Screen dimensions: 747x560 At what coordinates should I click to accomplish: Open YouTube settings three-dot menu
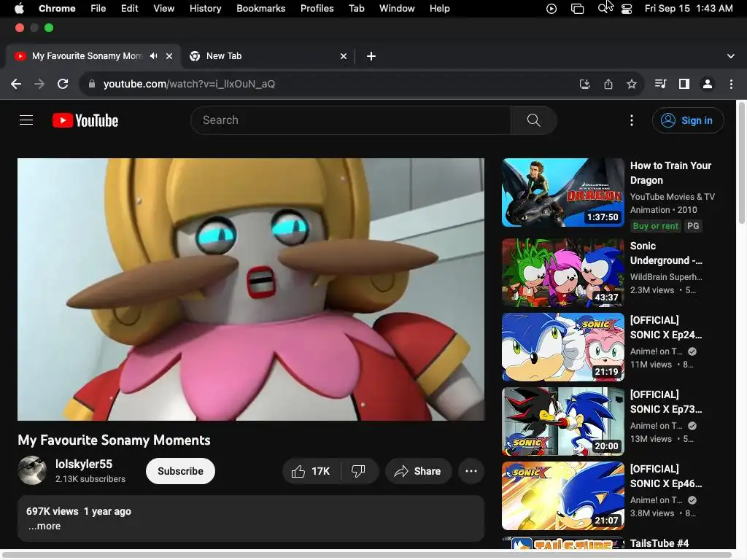[x=632, y=120]
